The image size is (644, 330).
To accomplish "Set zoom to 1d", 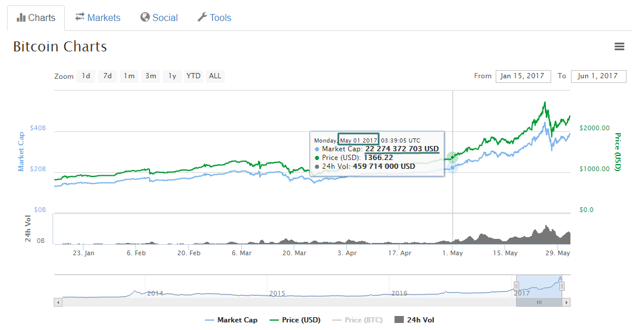I will pos(86,76).
